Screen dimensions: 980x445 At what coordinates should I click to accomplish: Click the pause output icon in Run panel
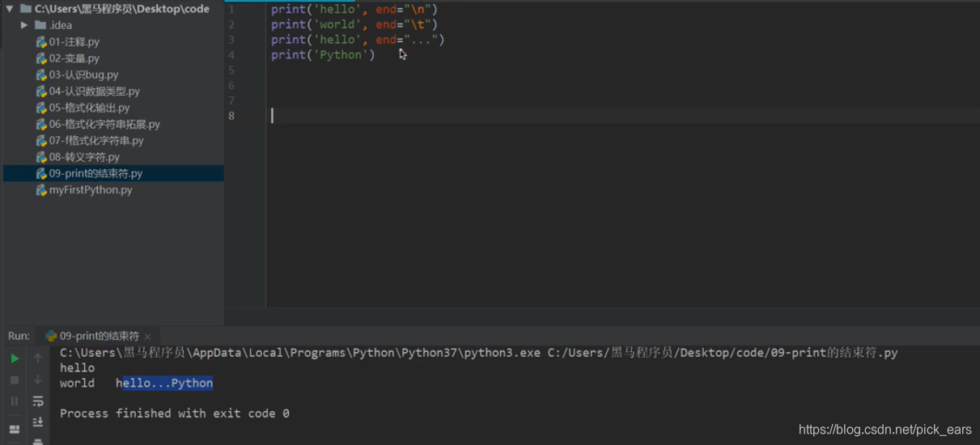click(15, 401)
